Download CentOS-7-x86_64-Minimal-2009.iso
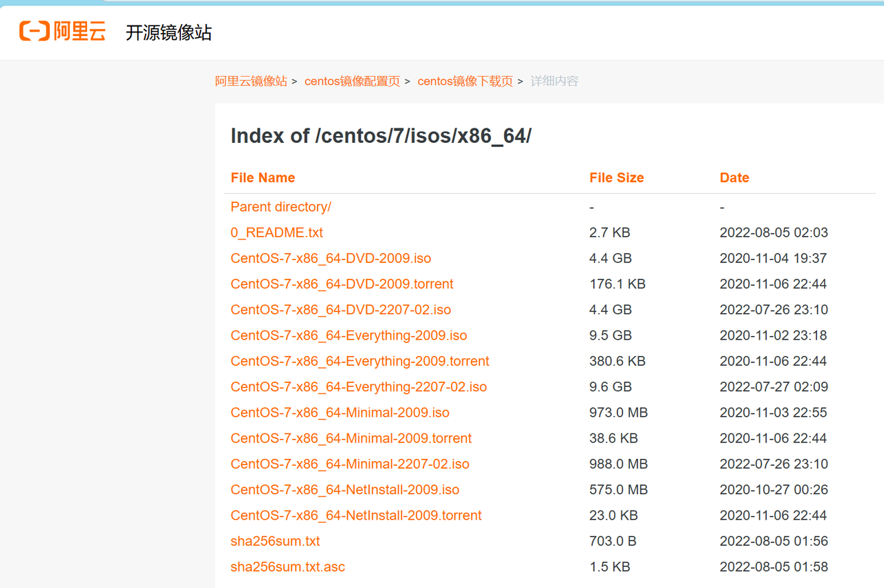The width and height of the screenshot is (884, 588). click(x=340, y=413)
